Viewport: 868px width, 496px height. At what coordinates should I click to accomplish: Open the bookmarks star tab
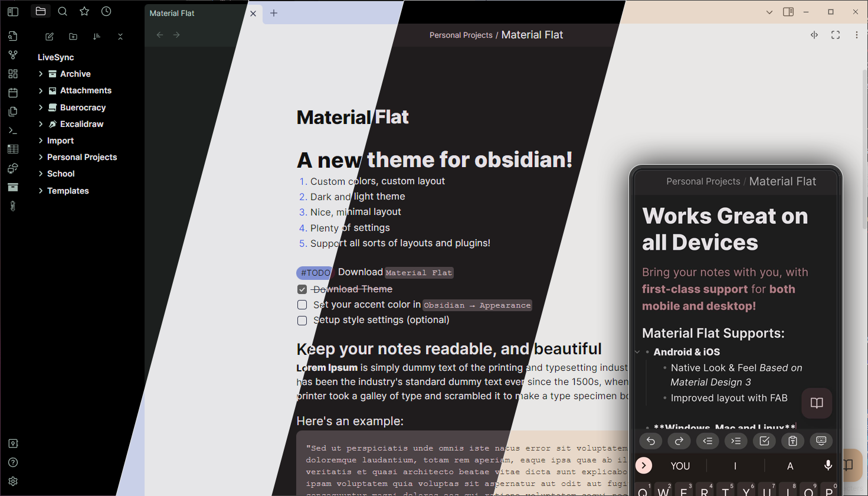click(x=84, y=11)
